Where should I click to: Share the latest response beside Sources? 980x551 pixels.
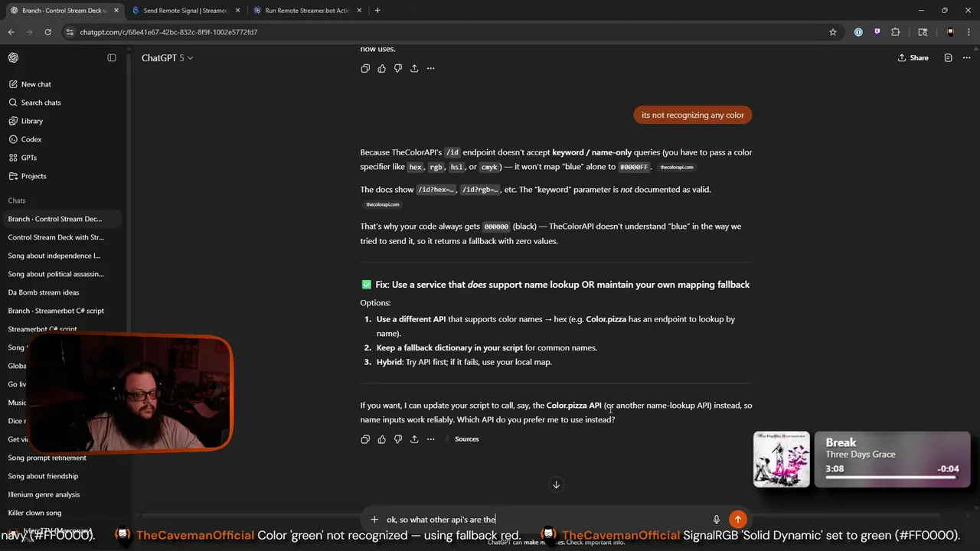[x=414, y=439]
